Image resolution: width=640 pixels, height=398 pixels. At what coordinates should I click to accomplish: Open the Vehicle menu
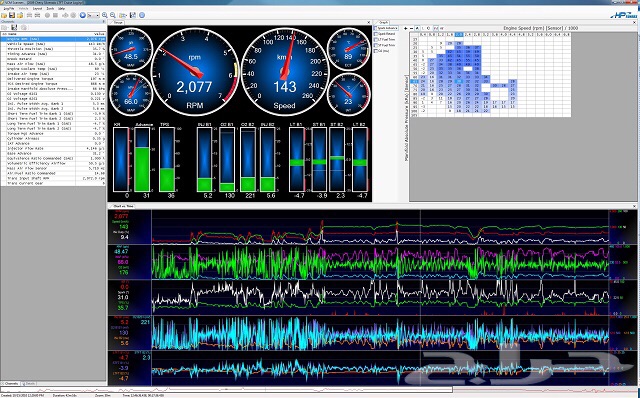[x=23, y=8]
